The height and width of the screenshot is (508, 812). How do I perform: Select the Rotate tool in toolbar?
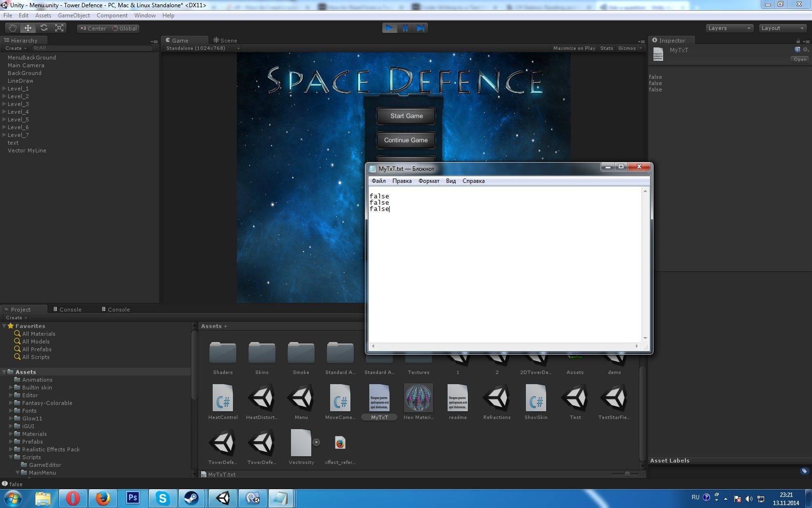pos(44,28)
